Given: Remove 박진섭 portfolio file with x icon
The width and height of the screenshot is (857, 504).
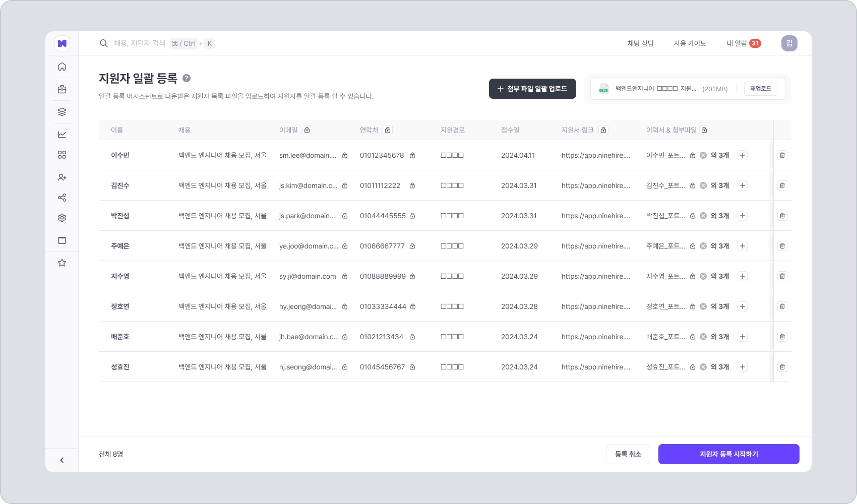Looking at the screenshot, I should (x=703, y=216).
